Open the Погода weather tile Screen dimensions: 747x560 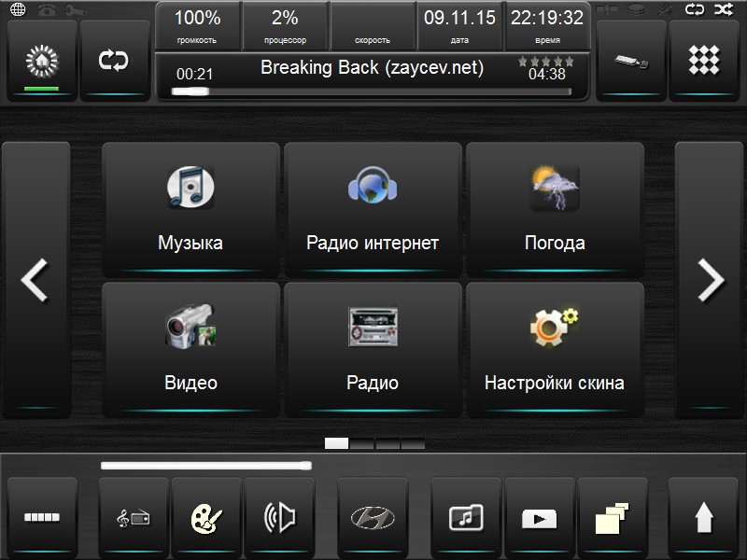pyautogui.click(x=555, y=209)
